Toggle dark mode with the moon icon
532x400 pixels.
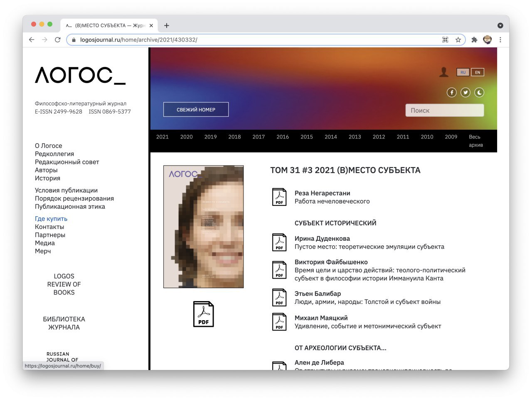[479, 92]
